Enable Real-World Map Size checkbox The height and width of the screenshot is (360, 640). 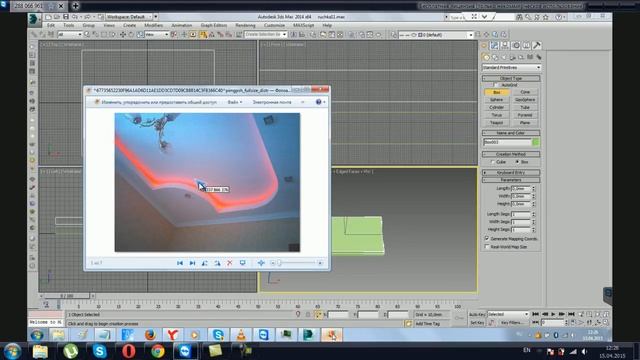[487, 247]
